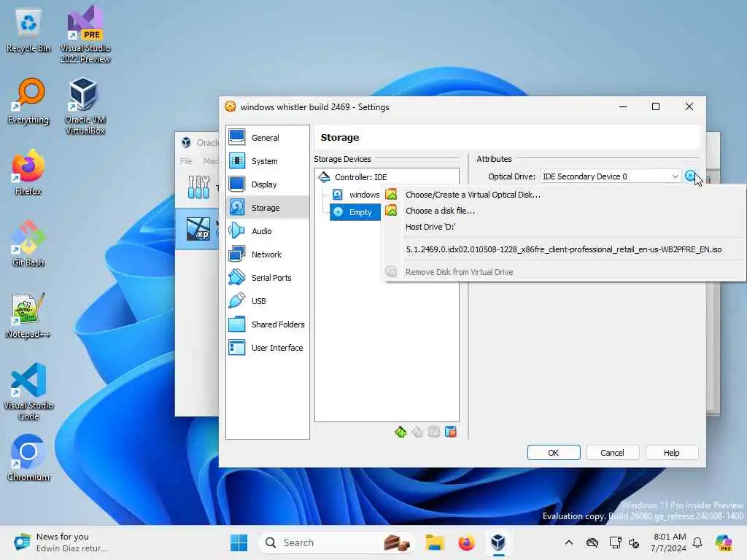Select the recent WB2PFRE_EN.iso disk image entry
The height and width of the screenshot is (560, 747).
click(x=564, y=249)
